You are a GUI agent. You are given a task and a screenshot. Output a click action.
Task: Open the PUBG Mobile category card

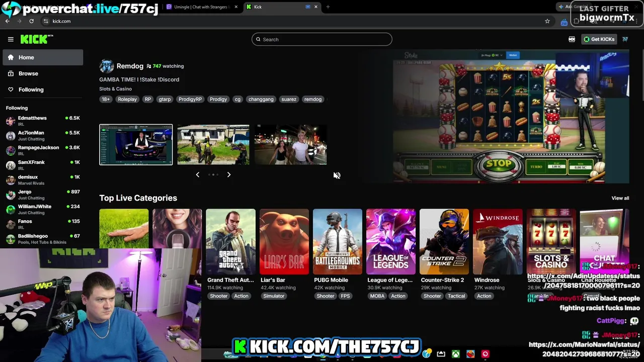click(x=337, y=242)
